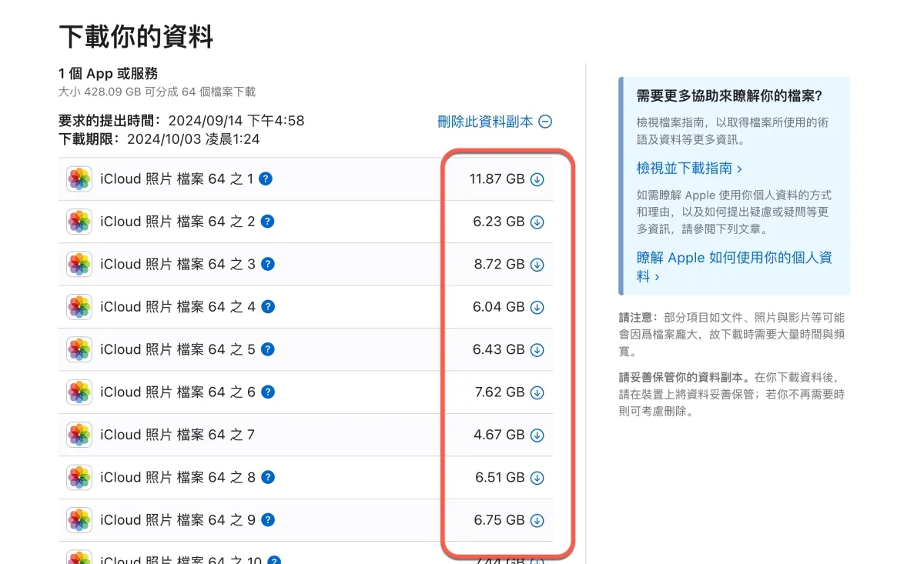Image resolution: width=924 pixels, height=564 pixels.
Task: Open help for file 64 之 4
Action: tap(268, 306)
